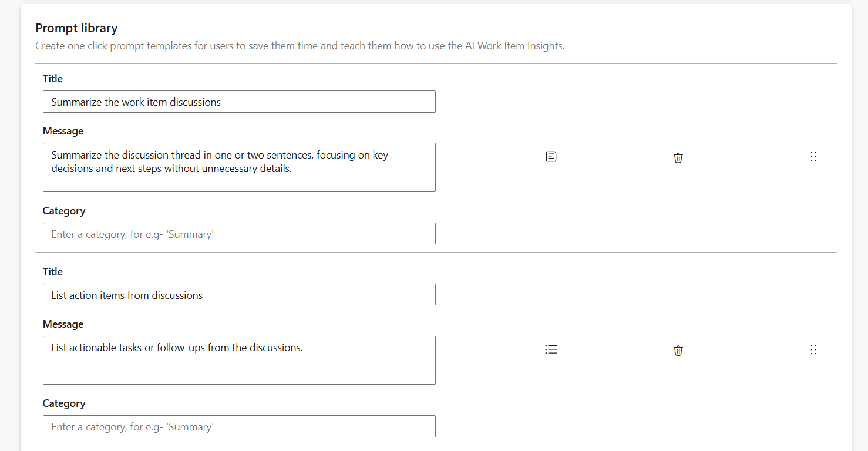868x451 pixels.
Task: Select the text 'Summarize the work item discussions'
Action: click(136, 102)
